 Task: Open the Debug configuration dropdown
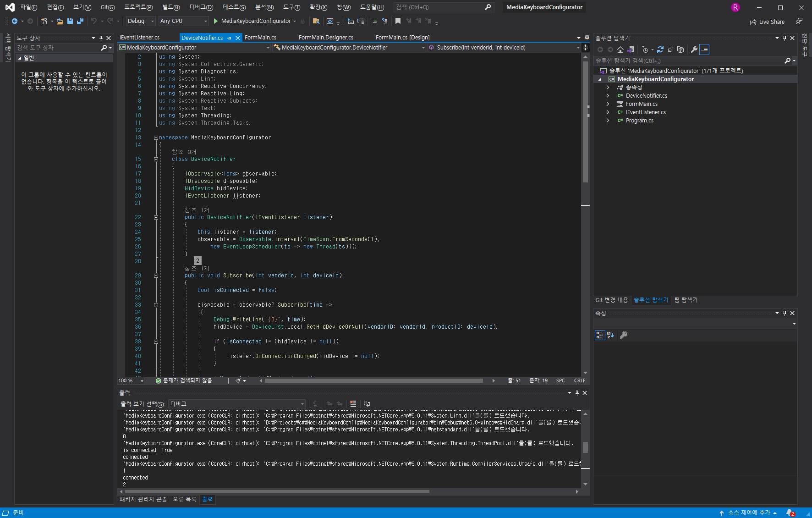coord(141,21)
